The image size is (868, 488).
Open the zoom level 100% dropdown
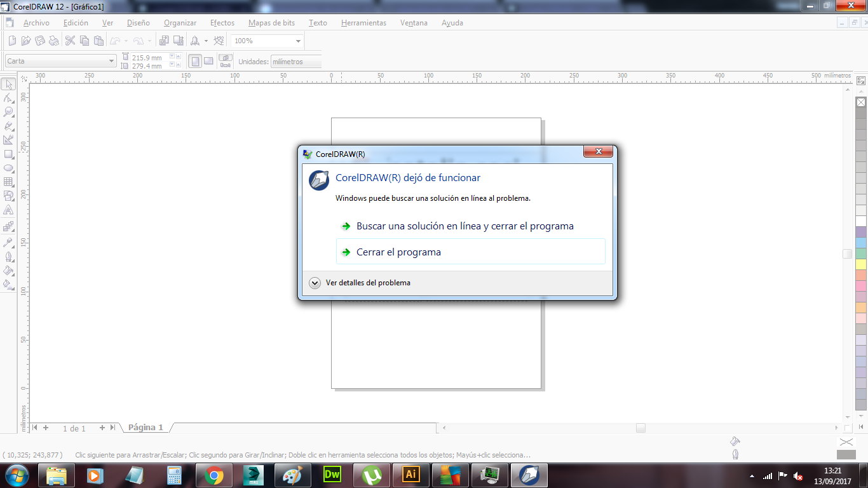298,41
